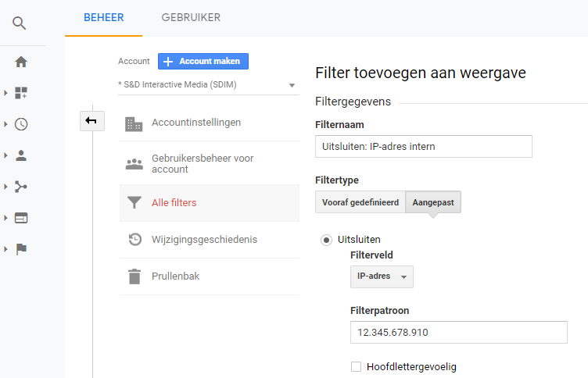Screen dimensions: 588x378
Task: Click trash can icon beside Prullenbak
Action: click(134, 276)
